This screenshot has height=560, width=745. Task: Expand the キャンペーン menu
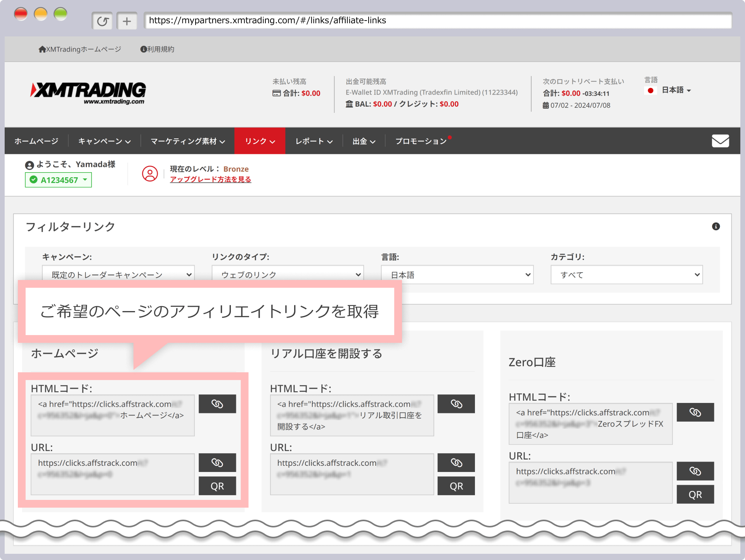(x=104, y=141)
